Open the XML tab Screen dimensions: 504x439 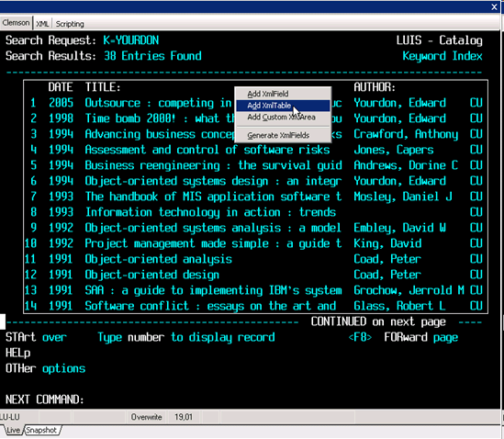click(x=42, y=24)
